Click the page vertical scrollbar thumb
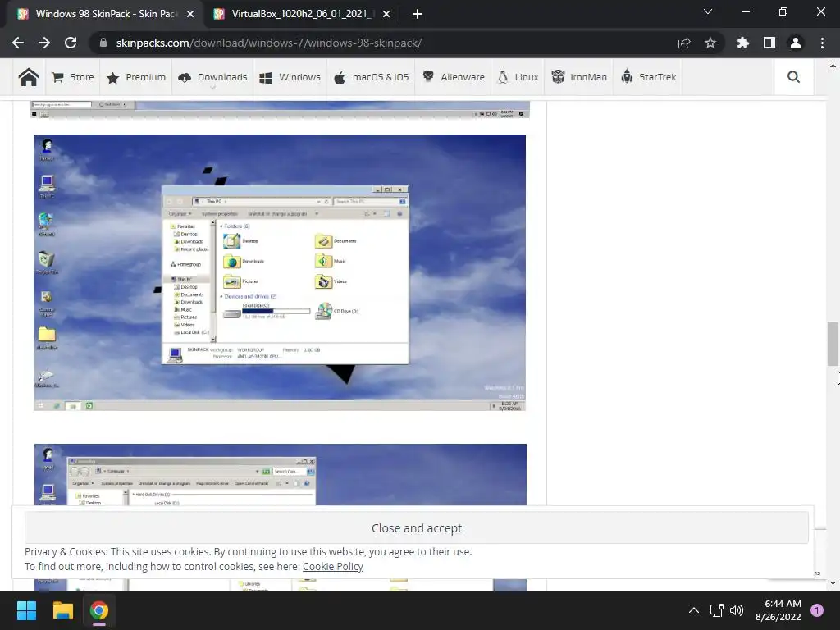 pyautogui.click(x=833, y=344)
